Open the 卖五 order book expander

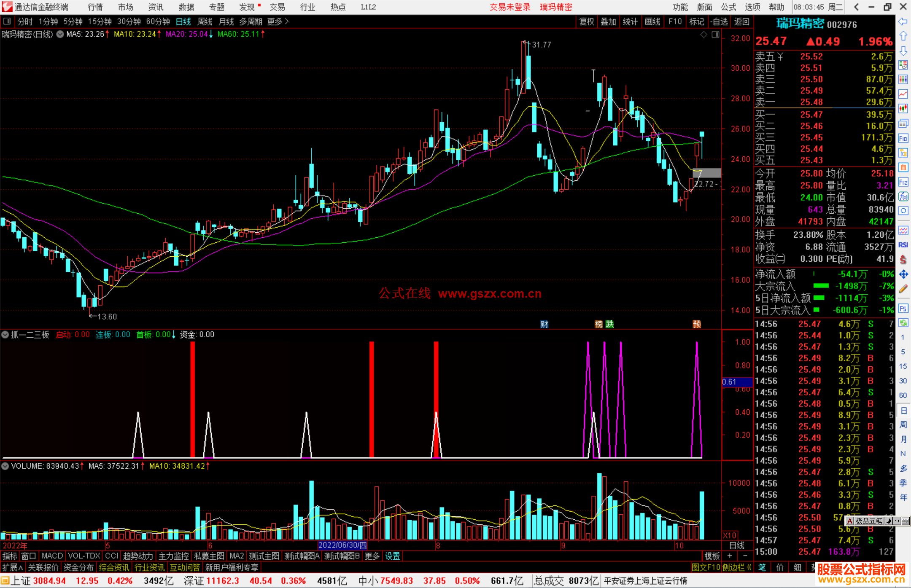pyautogui.click(x=780, y=57)
